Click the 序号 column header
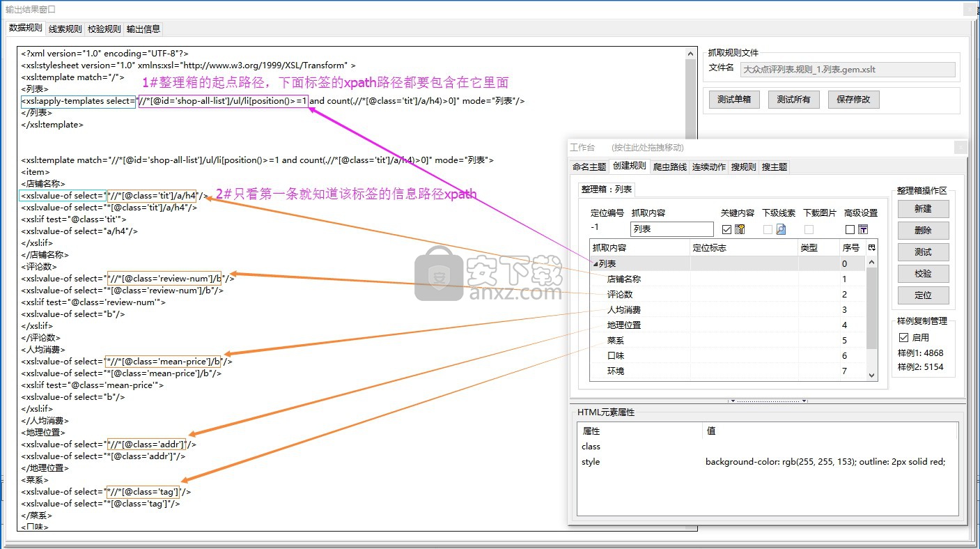Viewport: 980px width, 549px height. tap(852, 247)
